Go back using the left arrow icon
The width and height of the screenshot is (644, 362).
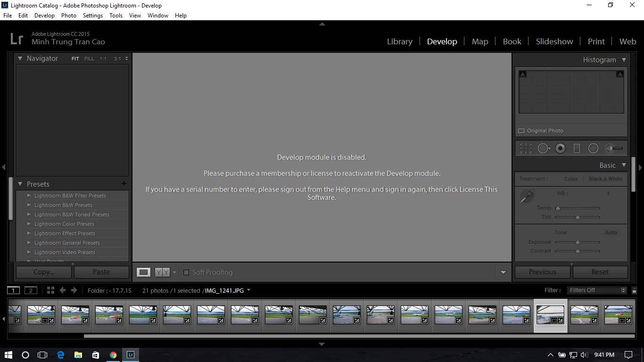[x=62, y=290]
